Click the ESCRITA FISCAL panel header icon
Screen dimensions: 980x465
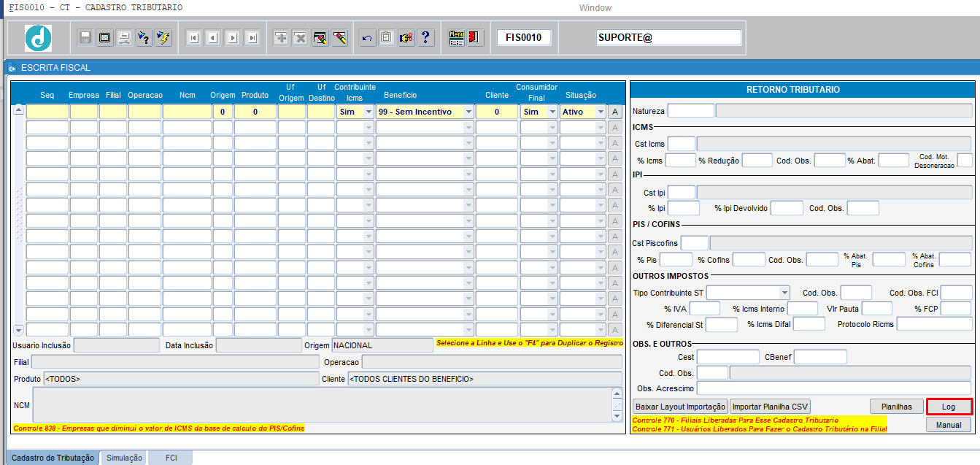12,68
